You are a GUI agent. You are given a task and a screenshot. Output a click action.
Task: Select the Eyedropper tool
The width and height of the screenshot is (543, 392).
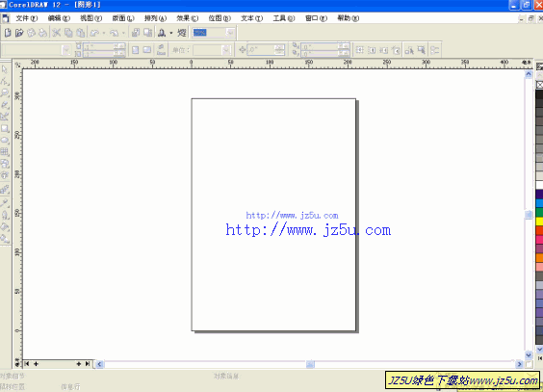[x=5, y=202]
